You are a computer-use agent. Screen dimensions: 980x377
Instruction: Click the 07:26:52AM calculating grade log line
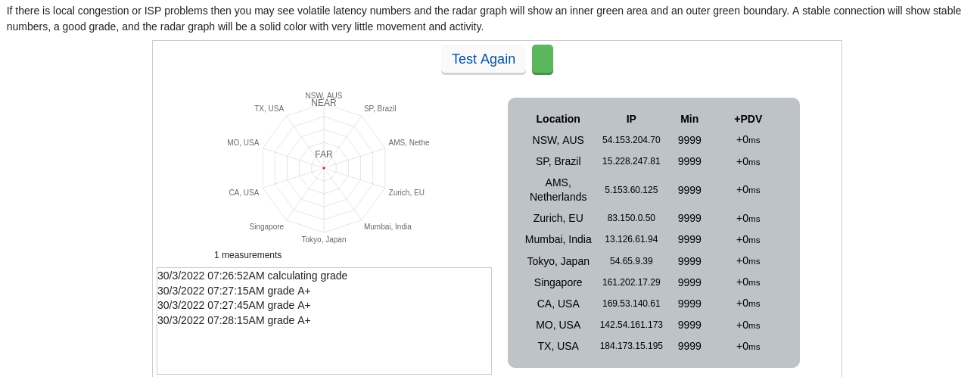(252, 276)
